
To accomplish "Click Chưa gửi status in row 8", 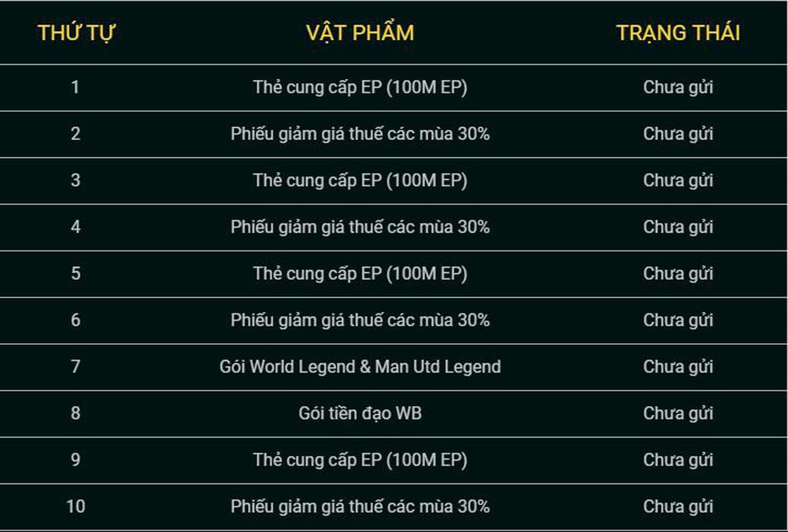I will point(678,414).
